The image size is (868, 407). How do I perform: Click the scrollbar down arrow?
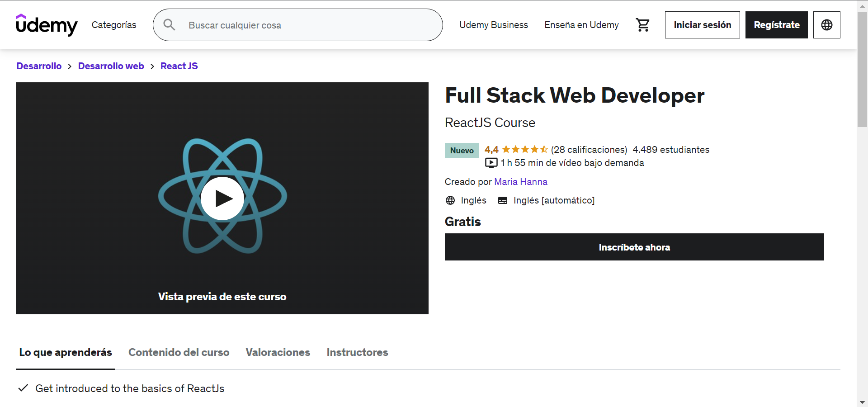point(862,402)
